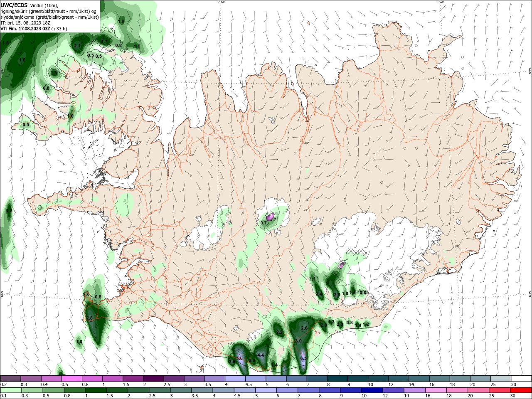Click the 0.6 precipitation value

(363, 293)
